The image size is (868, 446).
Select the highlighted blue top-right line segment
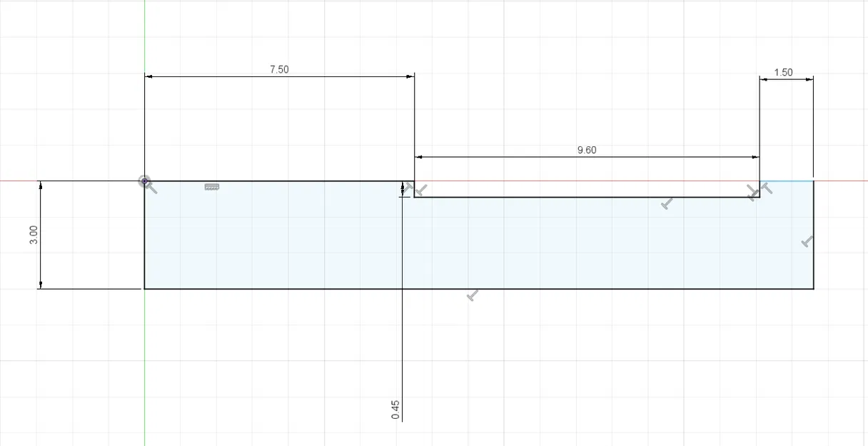787,181
